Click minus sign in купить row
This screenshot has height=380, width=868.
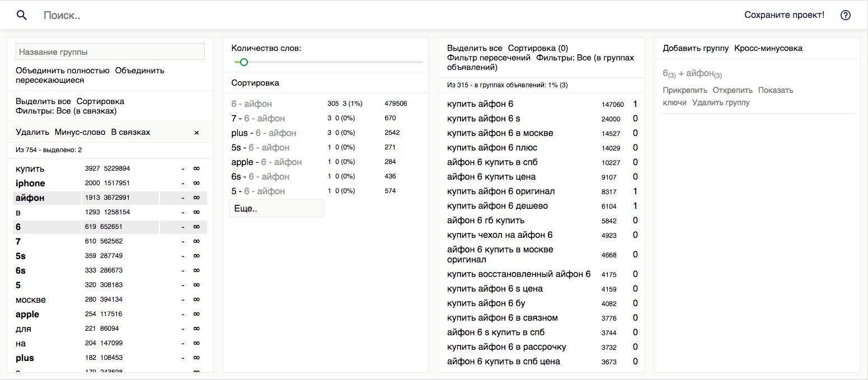point(182,168)
